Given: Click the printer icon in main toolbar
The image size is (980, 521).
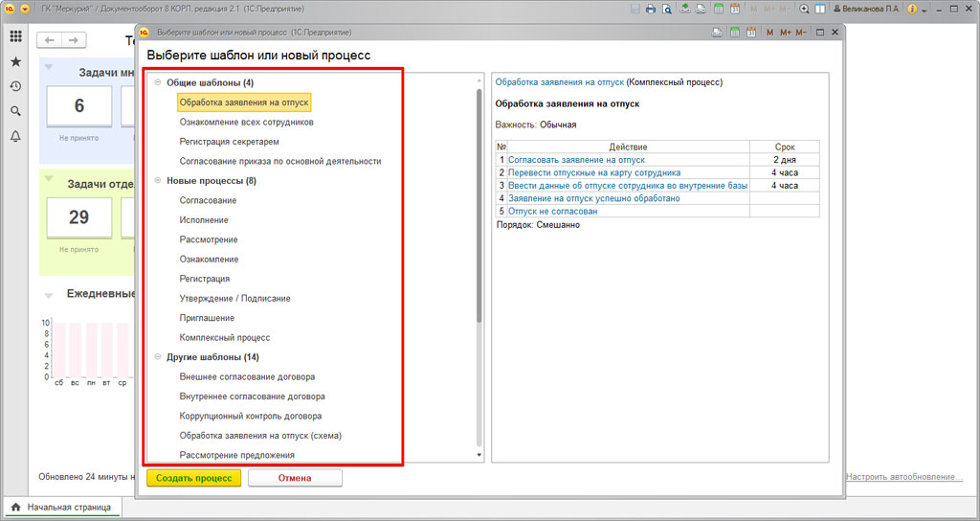Looking at the screenshot, I should pyautogui.click(x=651, y=9).
